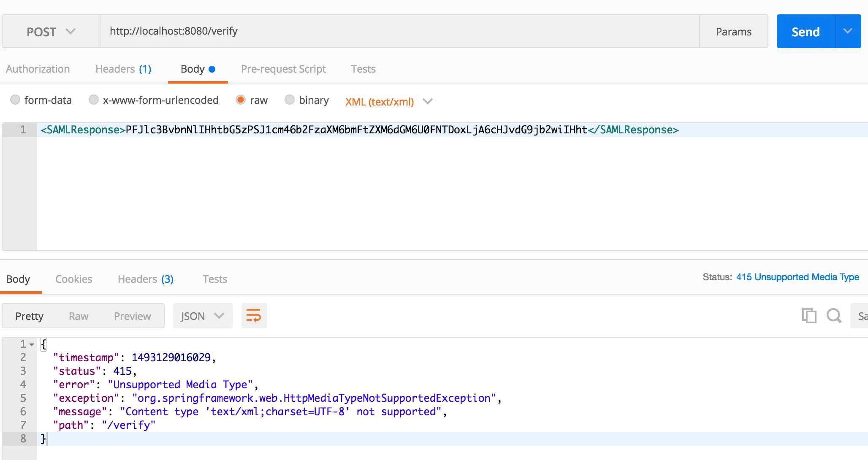Image resolution: width=868 pixels, height=460 pixels.
Task: Click the wrap lines icon in response toolbar
Action: (x=254, y=316)
